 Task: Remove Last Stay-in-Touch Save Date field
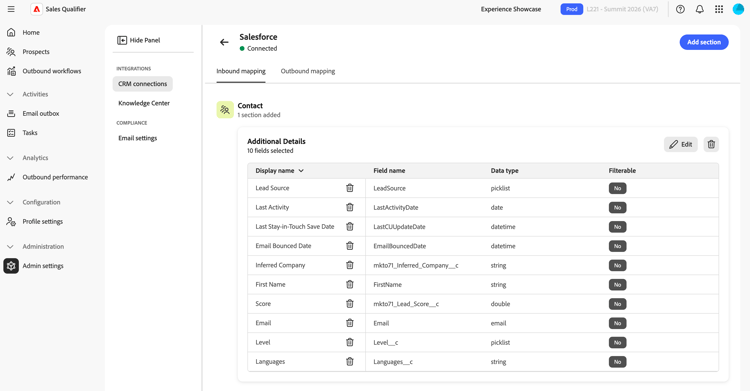(350, 226)
